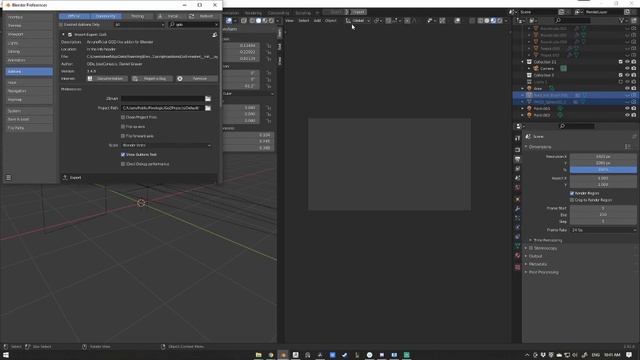Enable the Clean Project Files checkbox
Screen dimensions: 640x360
(x=123, y=117)
